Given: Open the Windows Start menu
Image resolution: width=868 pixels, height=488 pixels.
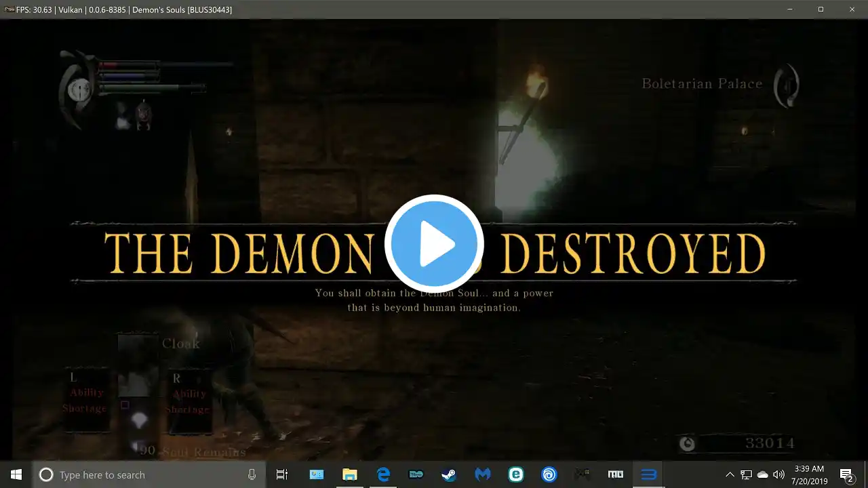Looking at the screenshot, I should (x=16, y=474).
